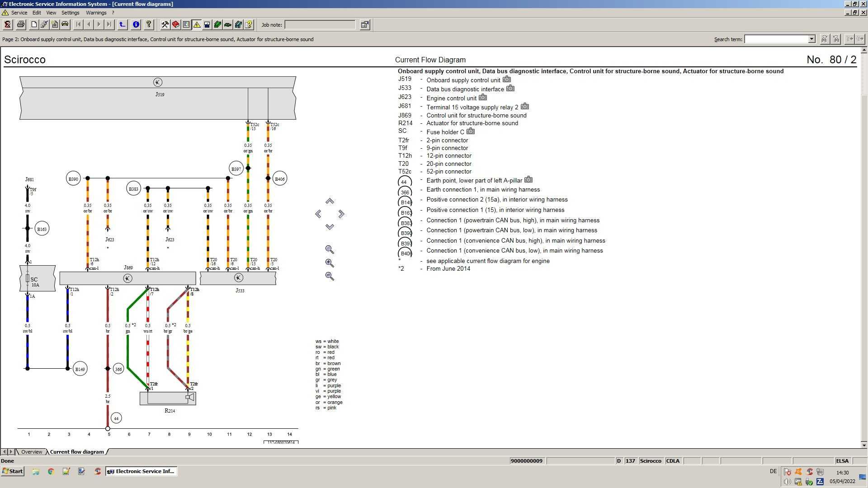Pan the diagram right with arrow
868x488 pixels.
[341, 214]
